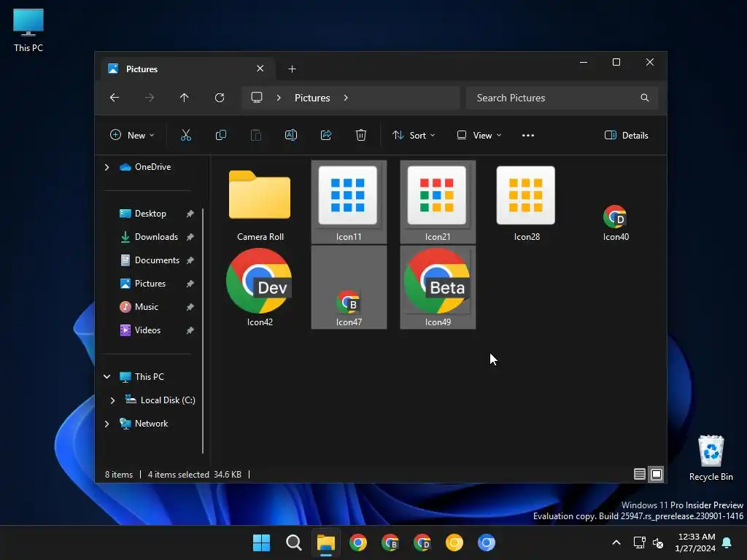
Task: Open Chrome Dev from the taskbar
Action: (x=422, y=542)
